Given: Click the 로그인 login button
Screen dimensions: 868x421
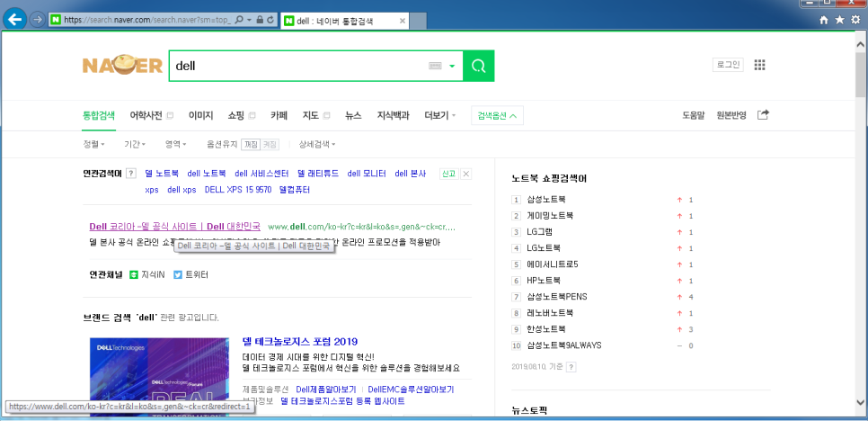Looking at the screenshot, I should click(x=728, y=65).
